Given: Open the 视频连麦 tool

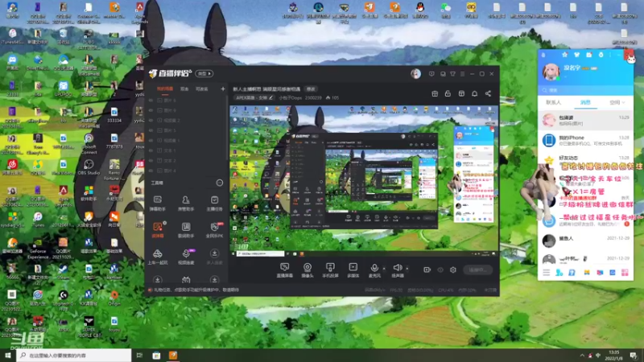Looking at the screenshot, I should tap(186, 257).
